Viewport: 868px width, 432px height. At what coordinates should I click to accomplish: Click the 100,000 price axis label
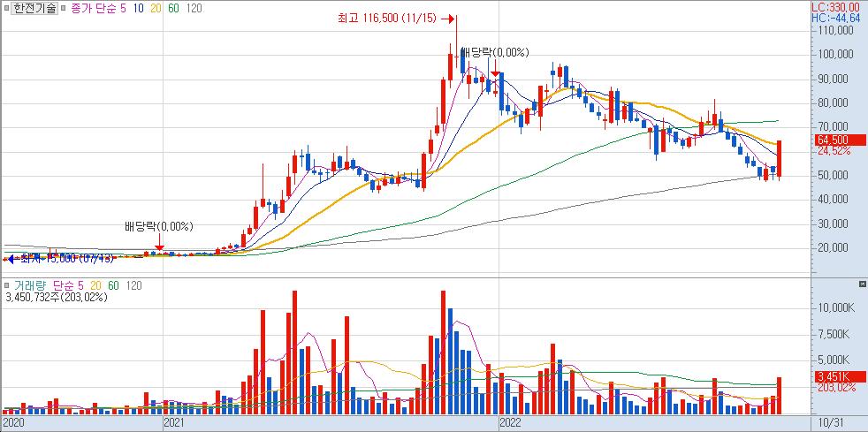tap(834, 54)
